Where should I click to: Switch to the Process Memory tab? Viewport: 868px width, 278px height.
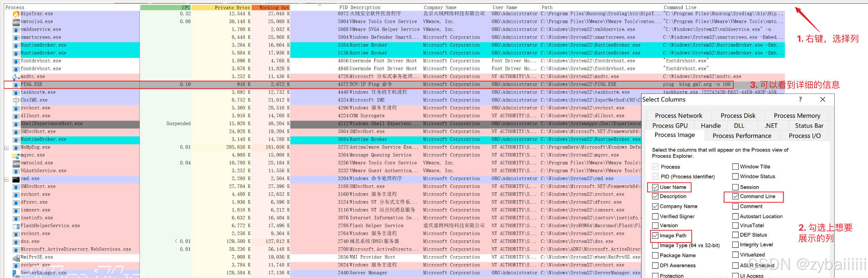(797, 116)
